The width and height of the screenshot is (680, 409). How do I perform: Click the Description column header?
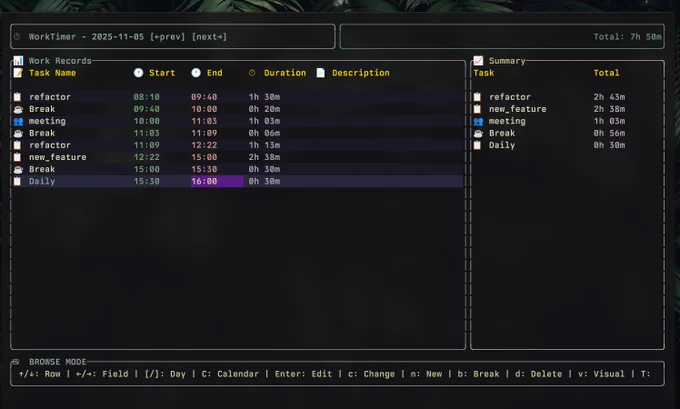(361, 73)
